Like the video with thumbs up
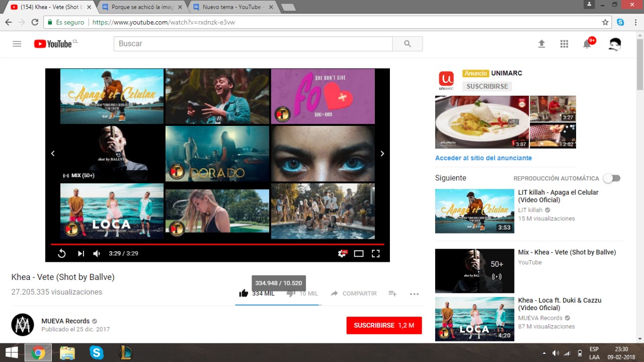The height and width of the screenshot is (362, 644). coord(244,293)
